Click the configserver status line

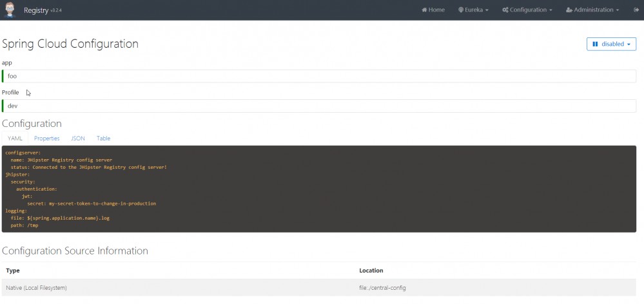click(x=89, y=167)
